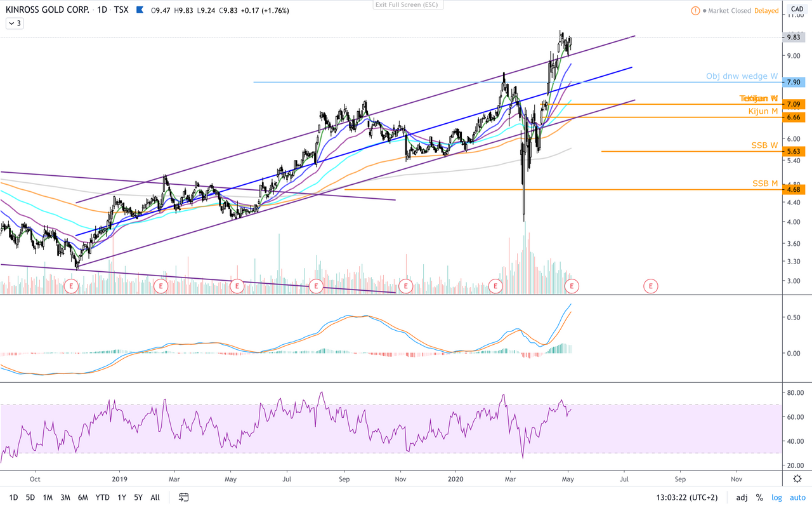Click the first earnings E marker after October
The height and width of the screenshot is (508, 812).
click(x=72, y=286)
